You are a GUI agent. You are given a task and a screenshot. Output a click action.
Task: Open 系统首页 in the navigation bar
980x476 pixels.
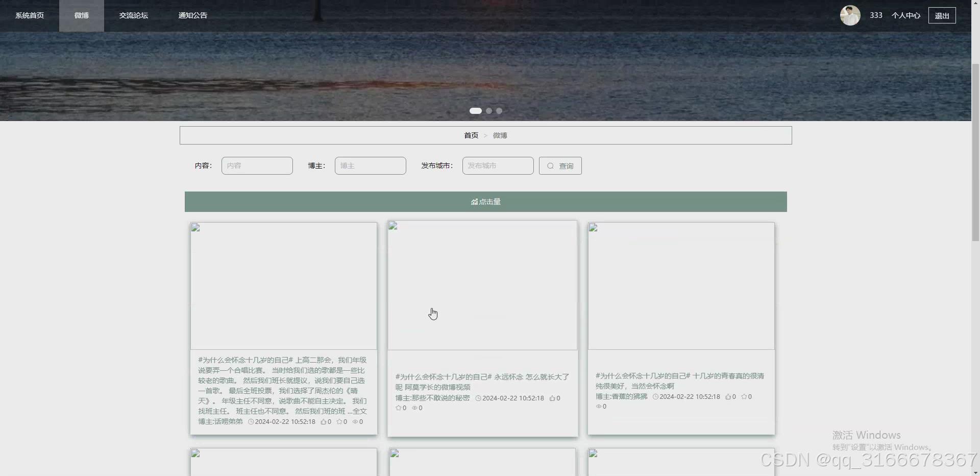coord(30,15)
